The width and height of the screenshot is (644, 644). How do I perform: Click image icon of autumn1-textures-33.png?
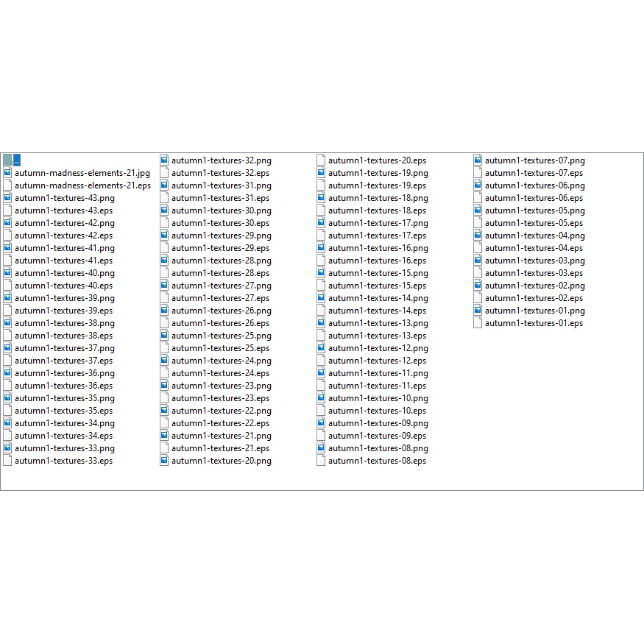[7, 448]
